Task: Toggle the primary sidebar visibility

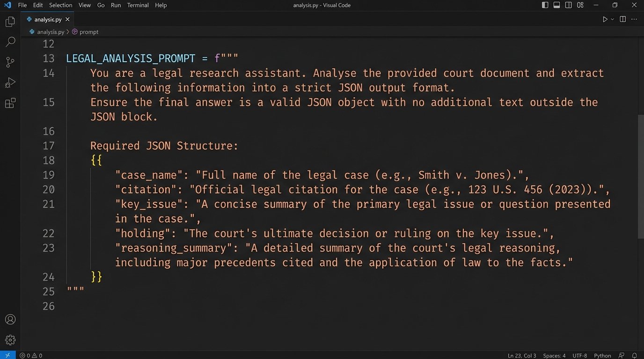Action: [544, 5]
